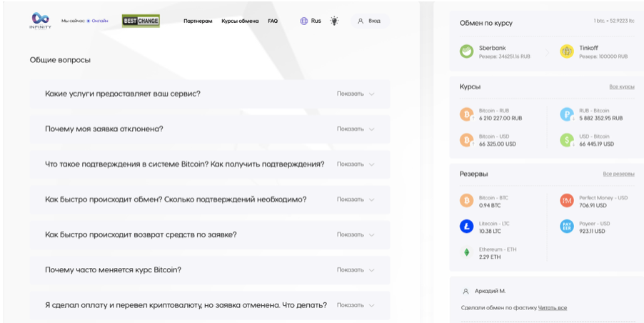Expand "Какие услуги предоставляет ваш сервис?" question
The height and width of the screenshot is (323, 644).
point(356,94)
